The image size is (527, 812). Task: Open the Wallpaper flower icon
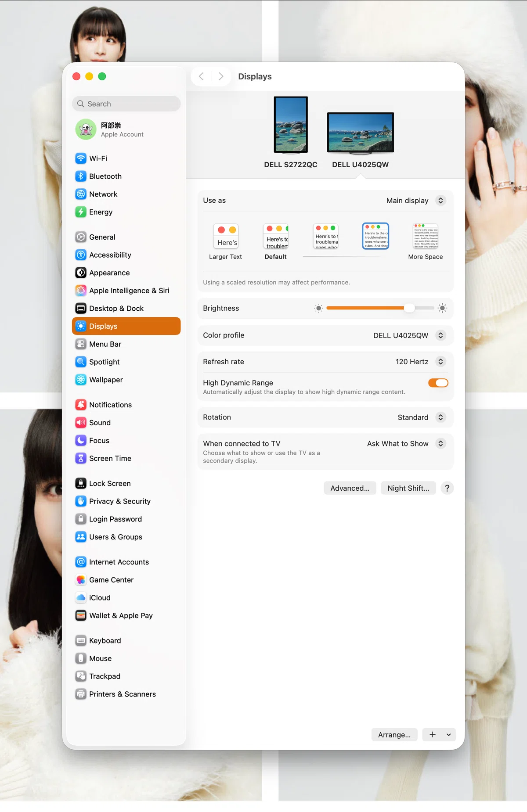pyautogui.click(x=81, y=380)
